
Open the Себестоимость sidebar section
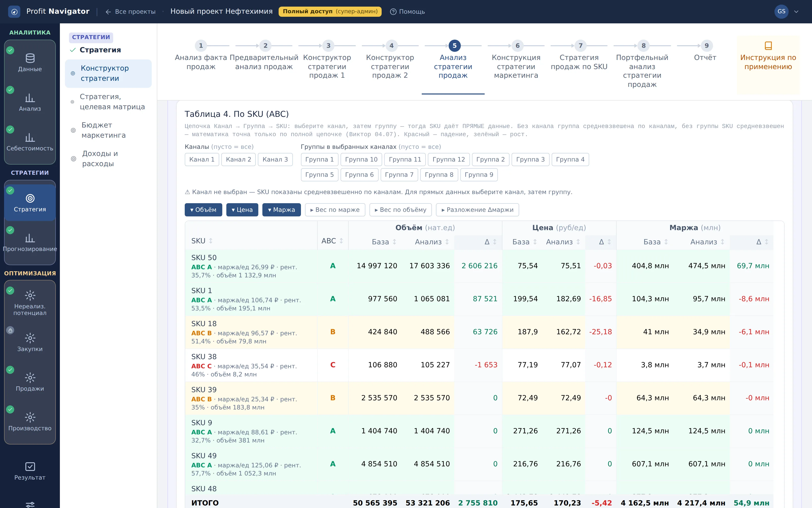click(30, 142)
